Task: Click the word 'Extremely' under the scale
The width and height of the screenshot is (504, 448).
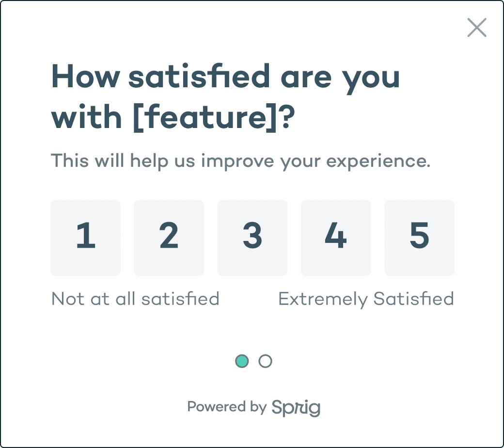Action: tap(323, 300)
